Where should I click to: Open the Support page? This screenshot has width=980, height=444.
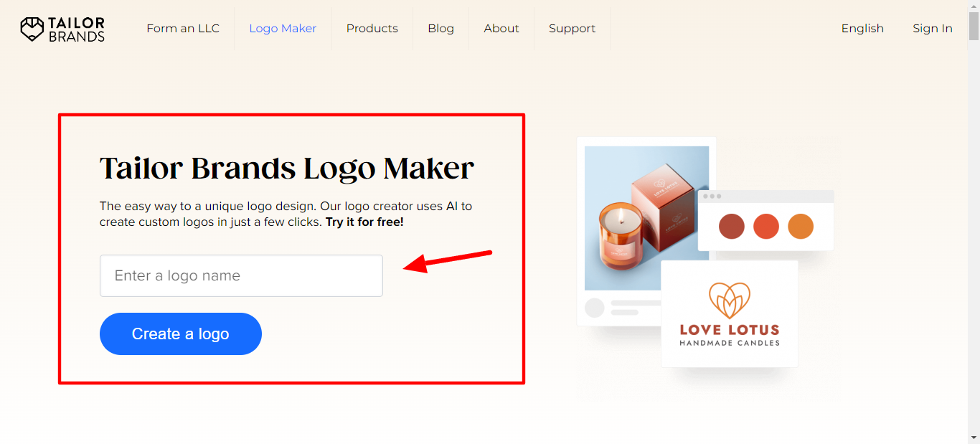pyautogui.click(x=572, y=29)
